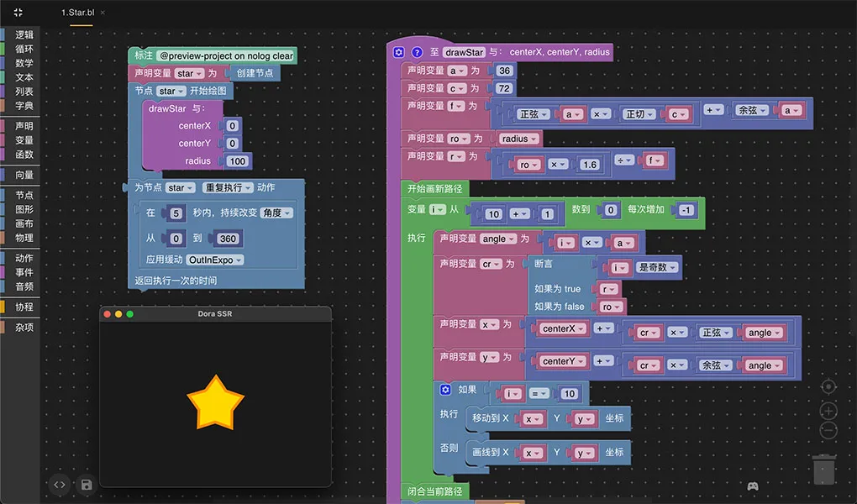Edit the 1.6 multiplier field
Image resolution: width=857 pixels, height=504 pixels.
coord(590,165)
